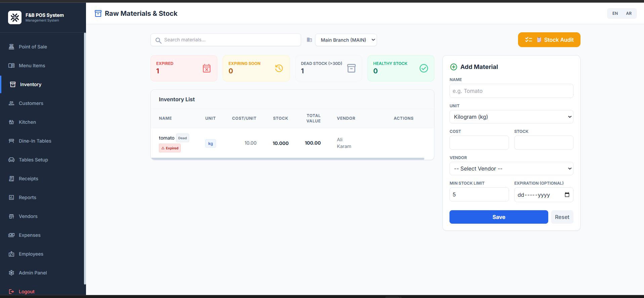Click the F&B POS System logo icon
The image size is (644, 298).
point(15,17)
